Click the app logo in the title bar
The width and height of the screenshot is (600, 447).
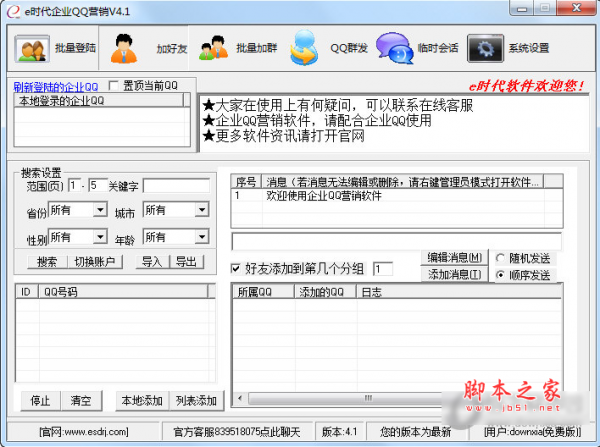click(x=14, y=11)
